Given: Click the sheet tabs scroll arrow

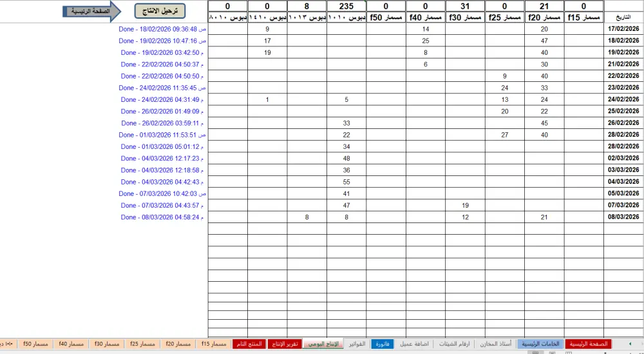Looking at the screenshot, I should click(630, 344).
